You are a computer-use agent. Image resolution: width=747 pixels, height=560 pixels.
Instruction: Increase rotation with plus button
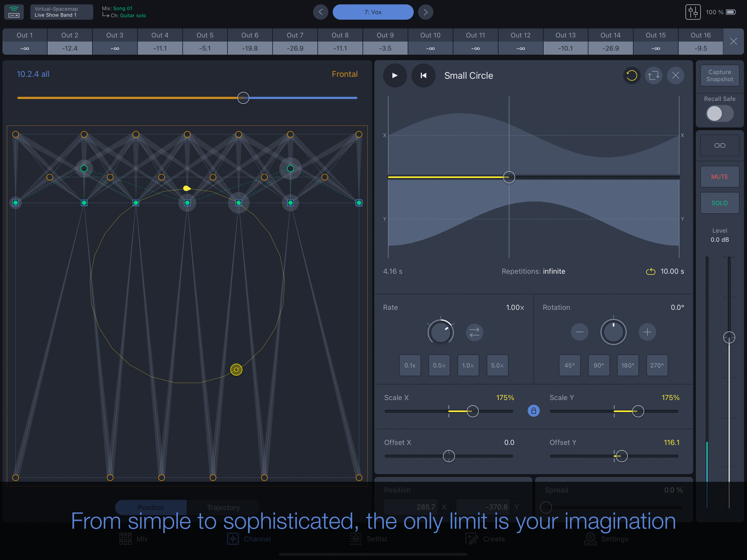click(647, 332)
